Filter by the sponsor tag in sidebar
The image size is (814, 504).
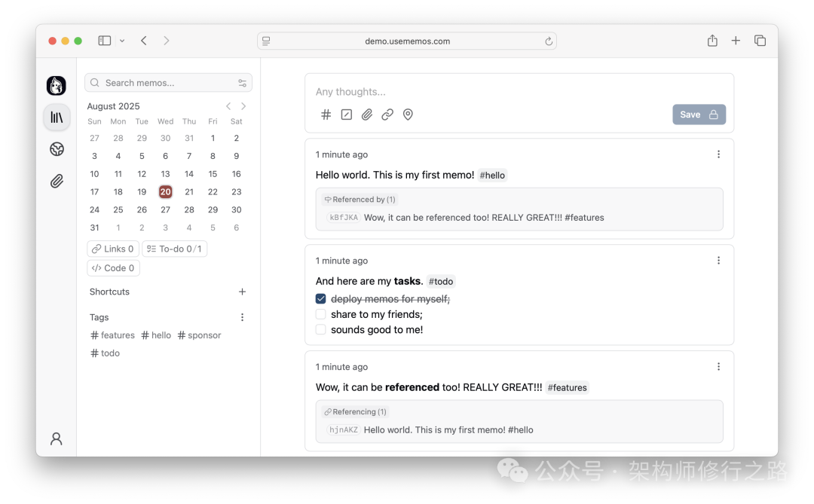[199, 335]
